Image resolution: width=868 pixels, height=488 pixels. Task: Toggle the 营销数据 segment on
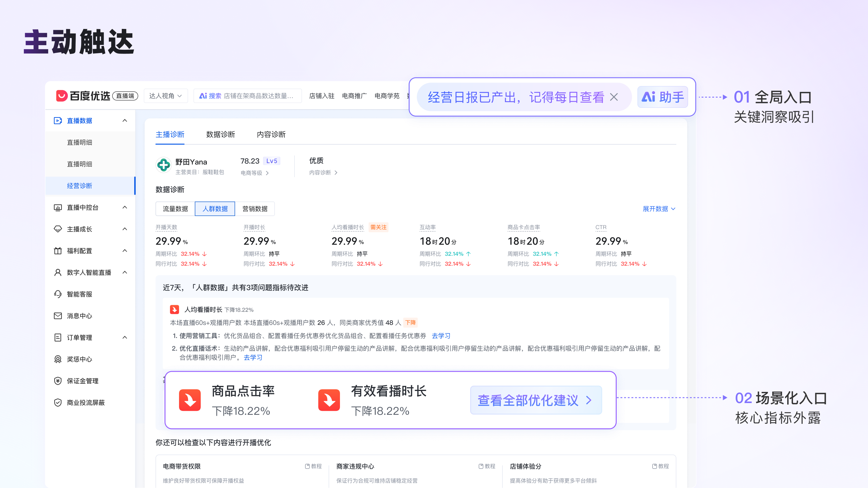pyautogui.click(x=254, y=208)
